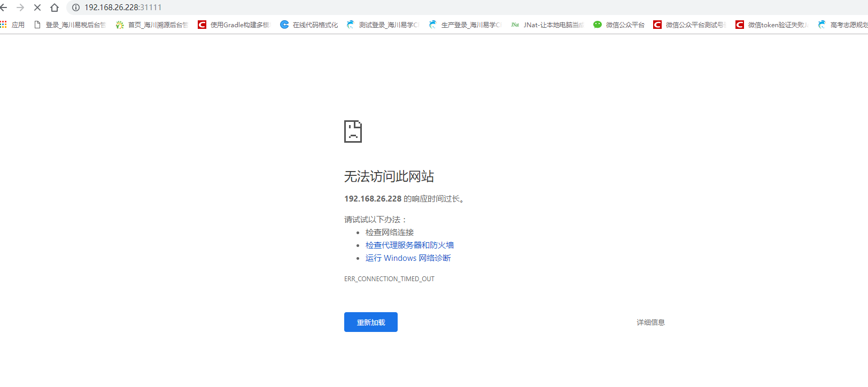Open the JNat-让本地电脑 bookmark

coord(547,25)
